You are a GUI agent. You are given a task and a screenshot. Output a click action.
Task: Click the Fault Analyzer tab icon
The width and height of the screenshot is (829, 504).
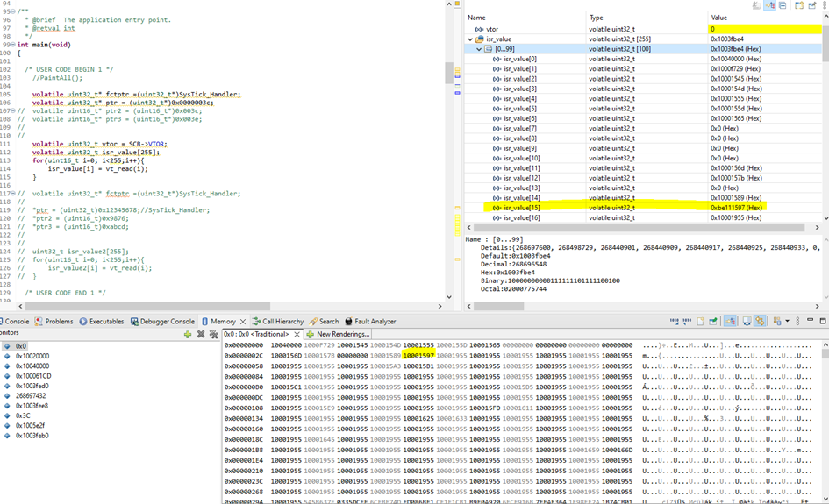tap(348, 322)
